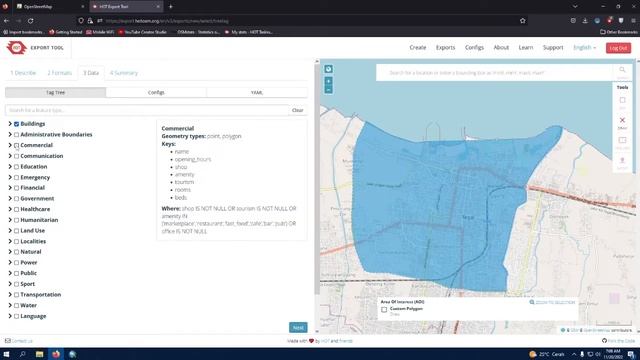This screenshot has width=640, height=360.
Task: Open the Firefox downloads icon
Action: (585, 21)
